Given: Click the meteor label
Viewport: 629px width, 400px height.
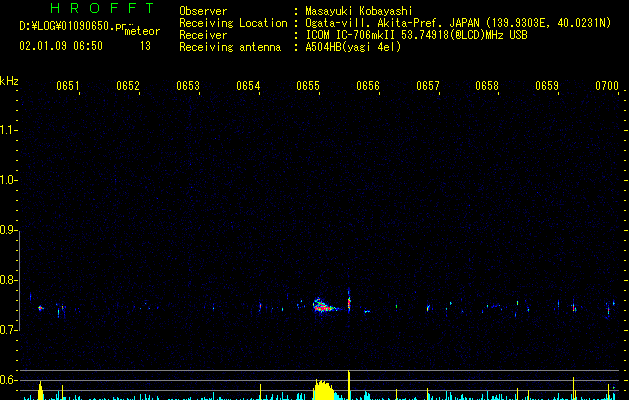Looking at the screenshot, I should pyautogui.click(x=142, y=31).
